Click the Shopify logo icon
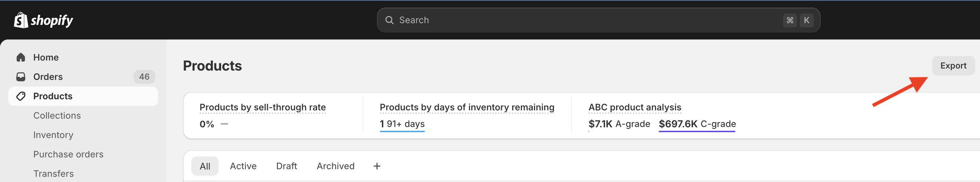This screenshot has height=182, width=980. click(21, 20)
